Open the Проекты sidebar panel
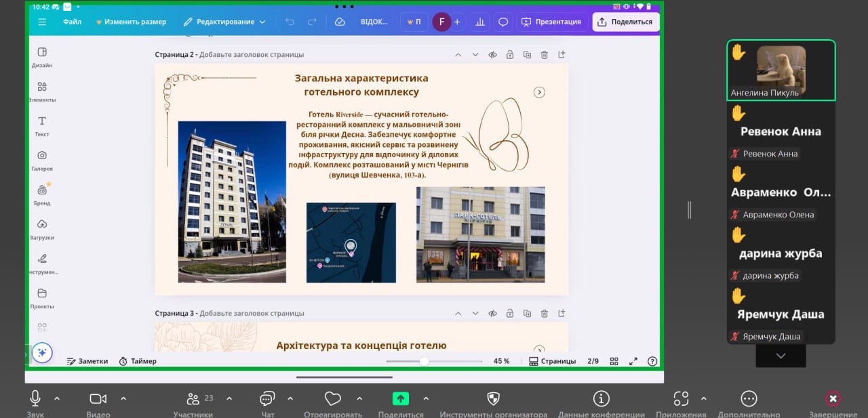Image resolution: width=868 pixels, height=418 pixels. 42,299
